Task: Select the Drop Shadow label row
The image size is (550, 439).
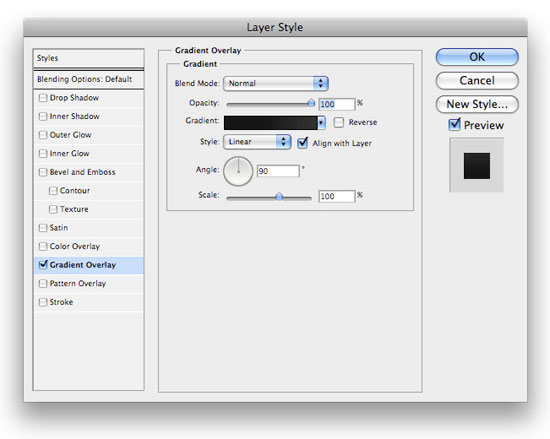Action: [x=88, y=98]
